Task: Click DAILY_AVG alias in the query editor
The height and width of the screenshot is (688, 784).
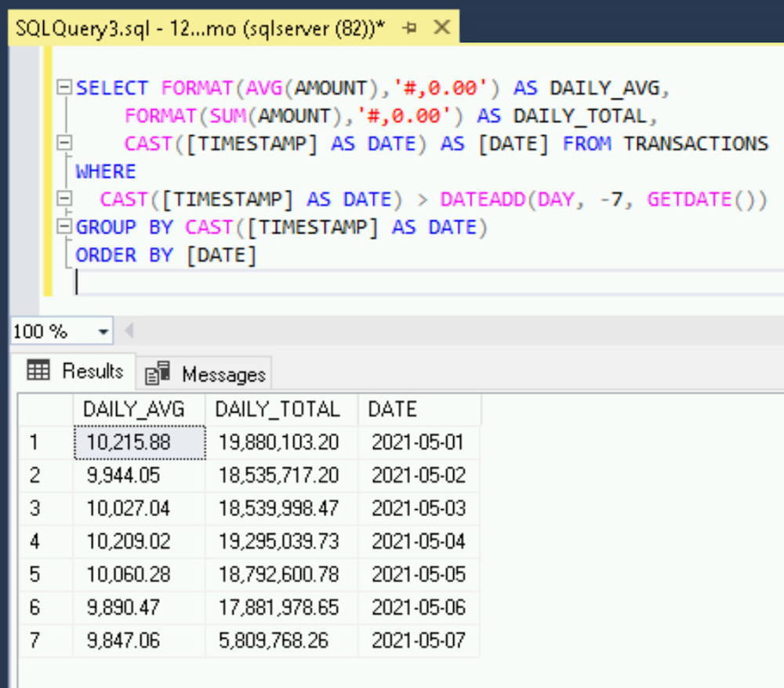Action: point(604,88)
